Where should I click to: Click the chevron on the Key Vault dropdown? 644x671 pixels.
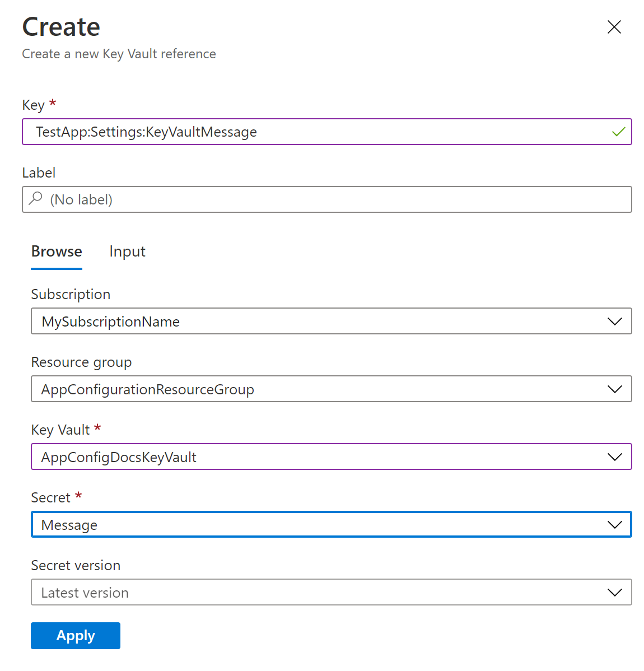click(x=614, y=456)
